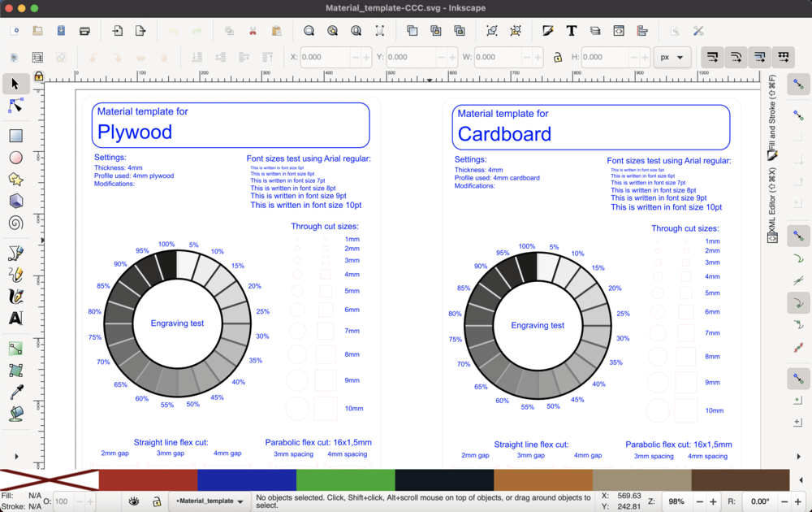The height and width of the screenshot is (512, 812).
Task: Increase X value with plus stepper
Action: [x=366, y=57]
